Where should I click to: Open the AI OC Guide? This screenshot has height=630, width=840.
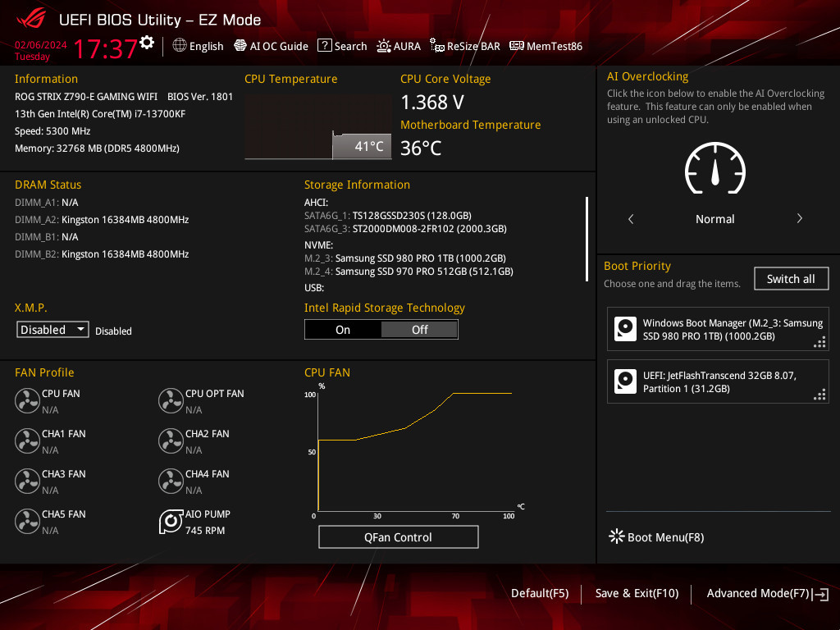pos(271,46)
